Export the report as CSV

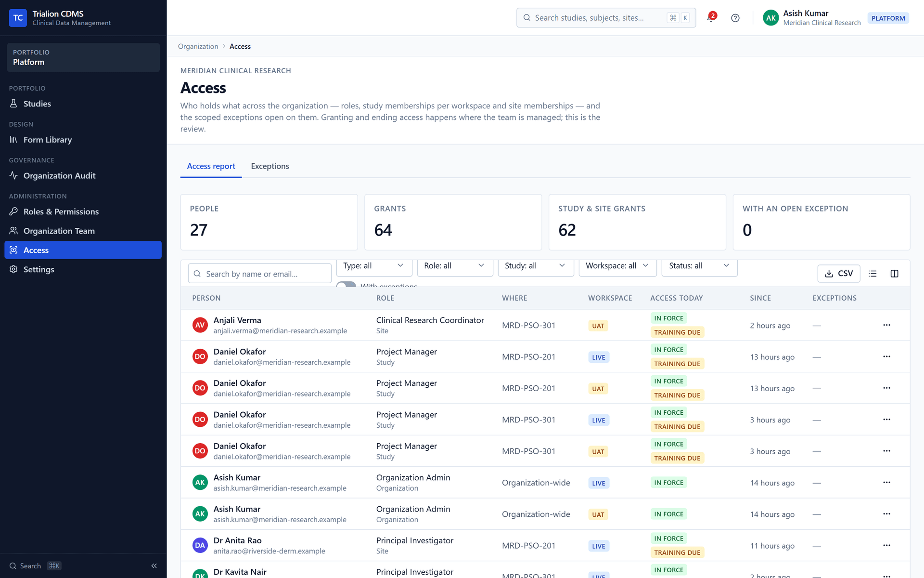838,274
